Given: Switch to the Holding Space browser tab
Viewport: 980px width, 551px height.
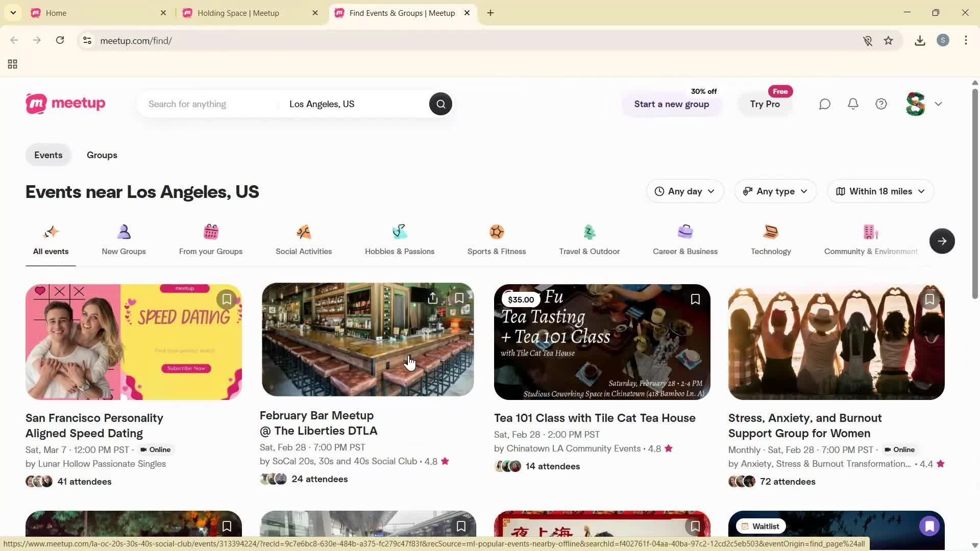Looking at the screenshot, I should click(x=238, y=13).
